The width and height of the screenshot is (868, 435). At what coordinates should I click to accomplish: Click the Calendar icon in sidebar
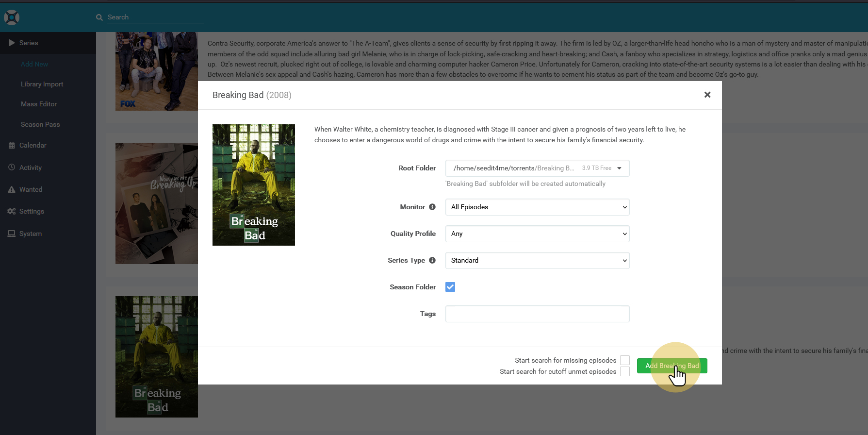(x=12, y=145)
